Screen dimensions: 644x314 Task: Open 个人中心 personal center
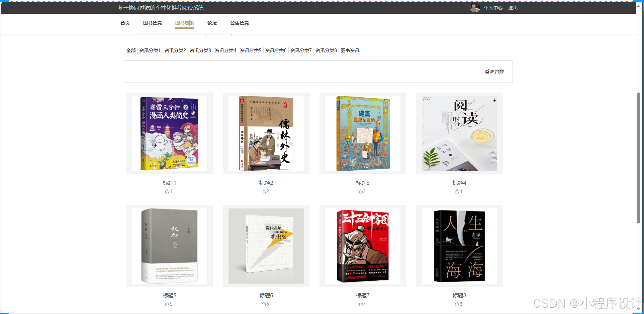(x=493, y=8)
